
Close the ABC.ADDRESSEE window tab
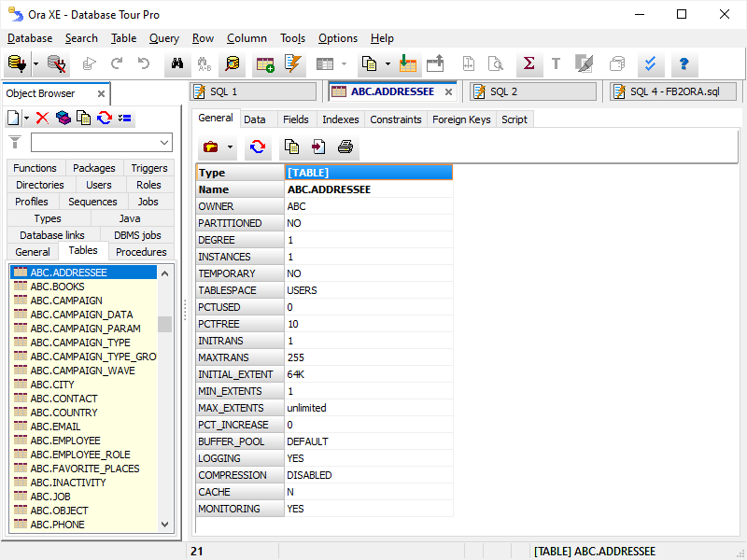click(448, 91)
